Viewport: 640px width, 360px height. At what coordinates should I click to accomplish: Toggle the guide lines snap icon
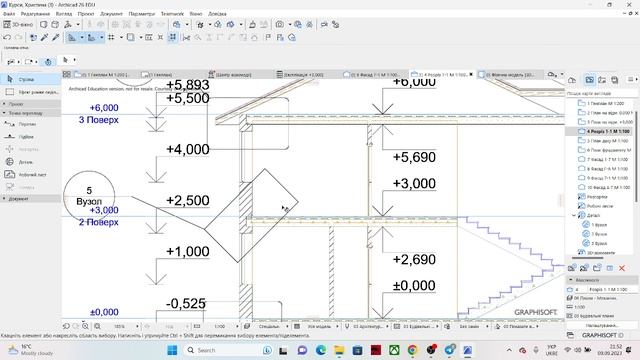click(x=72, y=38)
